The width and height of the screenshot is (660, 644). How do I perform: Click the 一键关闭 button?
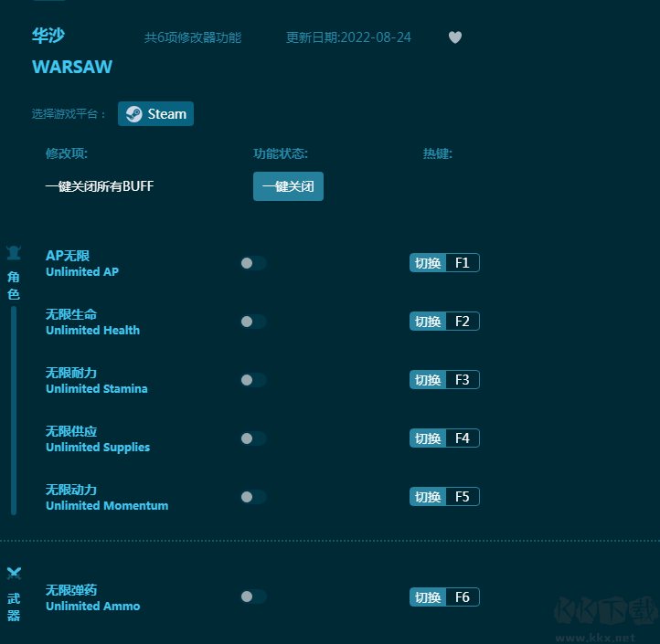288,186
